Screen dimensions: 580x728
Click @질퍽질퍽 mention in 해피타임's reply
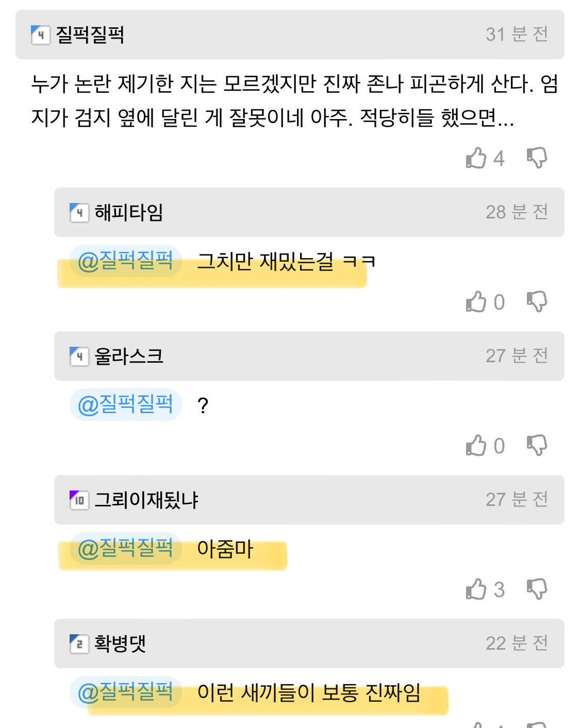125,261
